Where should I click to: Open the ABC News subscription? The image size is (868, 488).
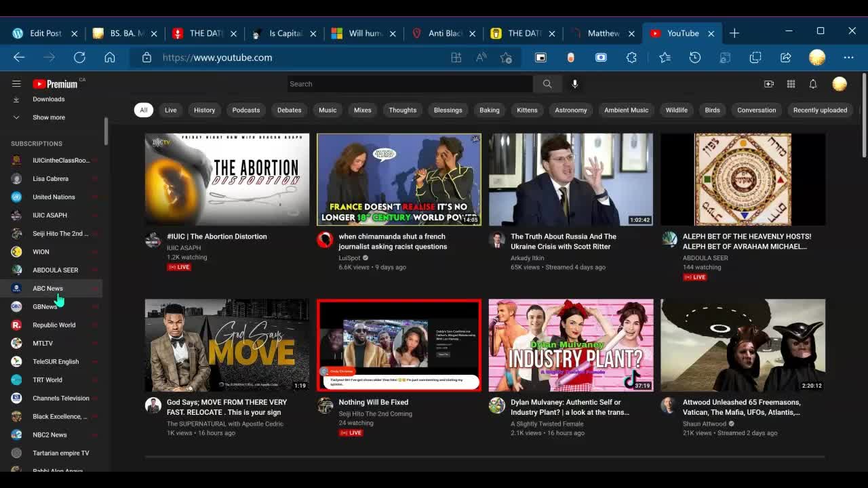click(x=52, y=288)
